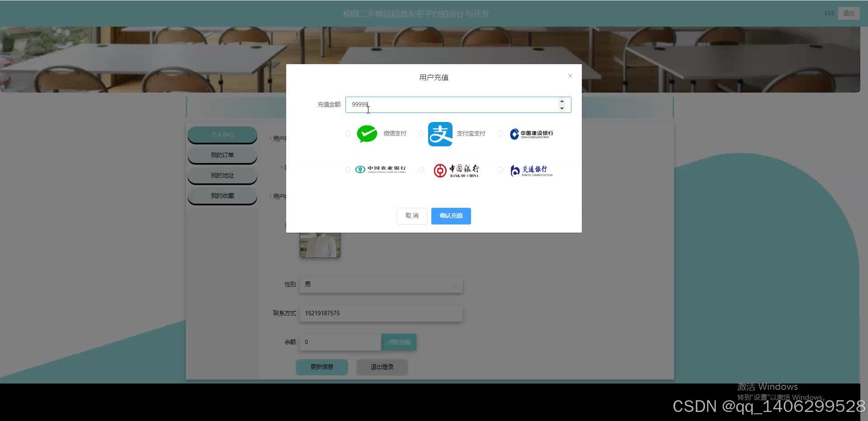Image resolution: width=868 pixels, height=421 pixels.
Task: Click the 退出 button in header
Action: [849, 14]
